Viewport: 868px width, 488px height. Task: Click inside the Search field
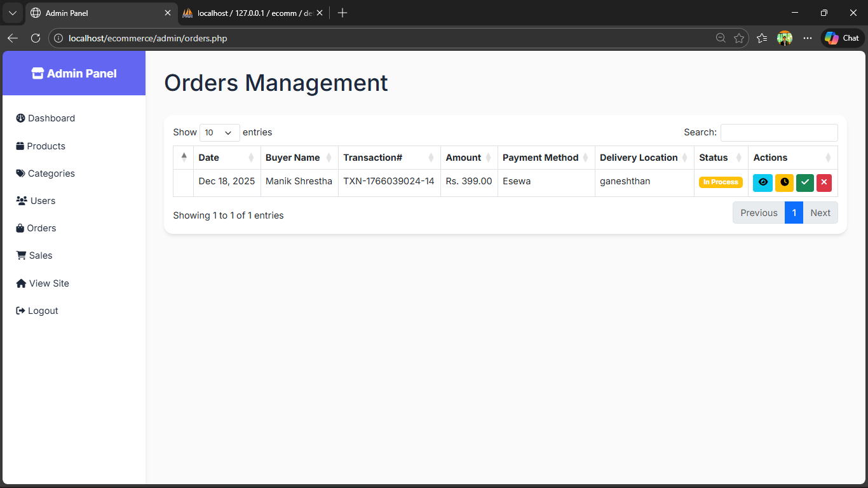tap(778, 132)
